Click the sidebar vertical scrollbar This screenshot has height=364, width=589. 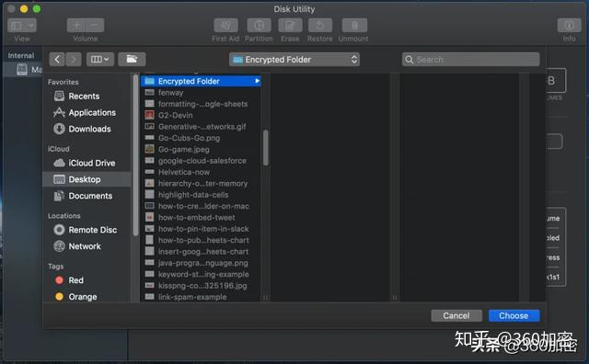click(x=135, y=155)
